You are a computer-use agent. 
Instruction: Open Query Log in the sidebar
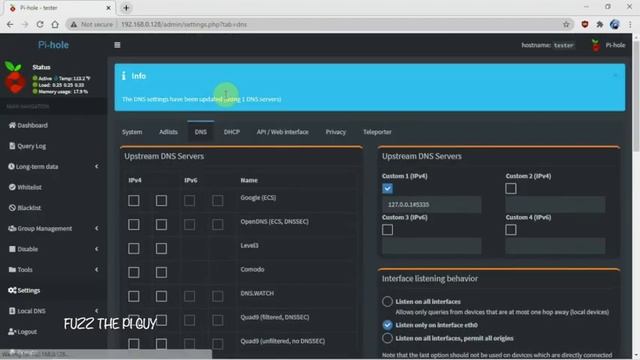click(27, 146)
